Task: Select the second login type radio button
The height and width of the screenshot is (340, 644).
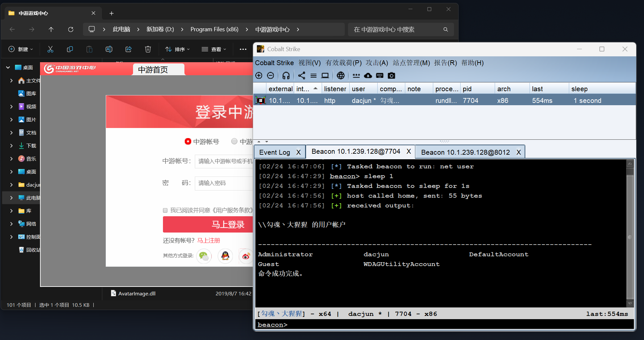Action: pyautogui.click(x=234, y=141)
